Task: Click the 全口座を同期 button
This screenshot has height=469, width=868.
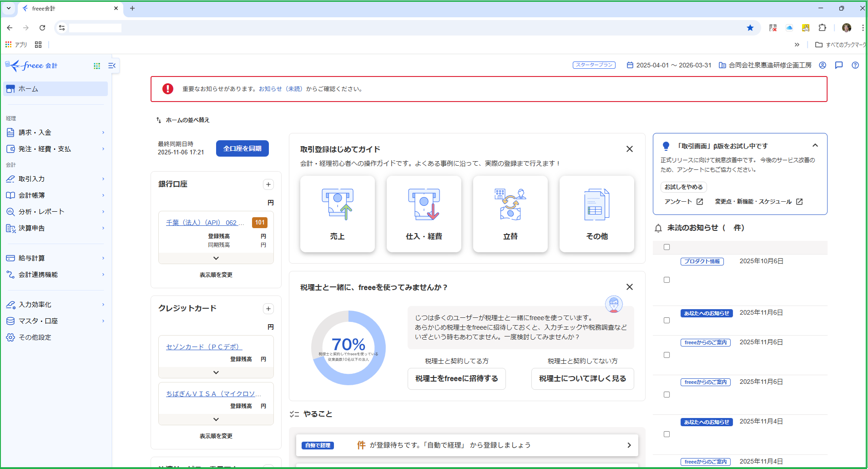Action: click(x=242, y=148)
